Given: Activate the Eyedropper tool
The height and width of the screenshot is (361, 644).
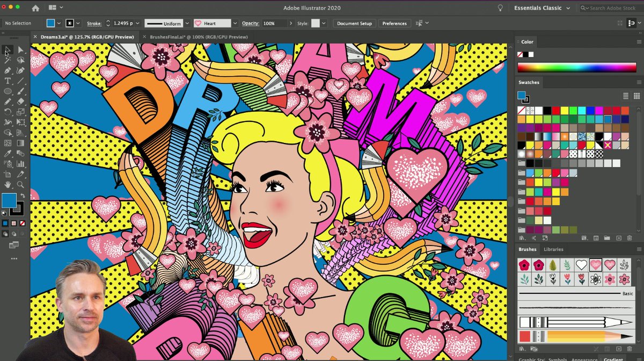Looking at the screenshot, I should coord(8,153).
